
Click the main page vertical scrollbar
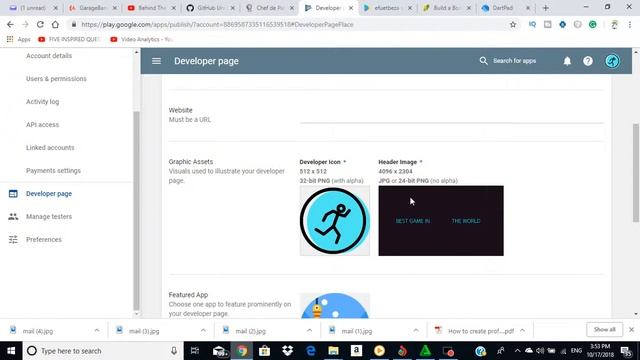click(x=636, y=173)
